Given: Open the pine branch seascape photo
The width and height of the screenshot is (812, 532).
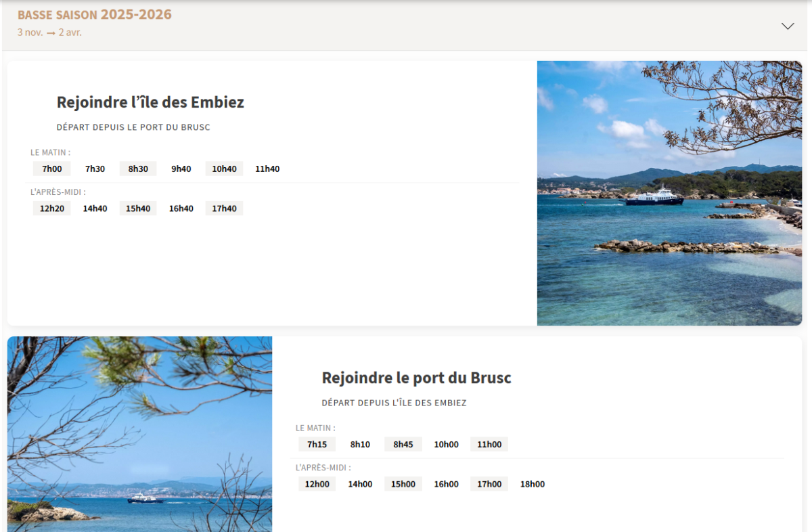Looking at the screenshot, I should click(x=139, y=434).
